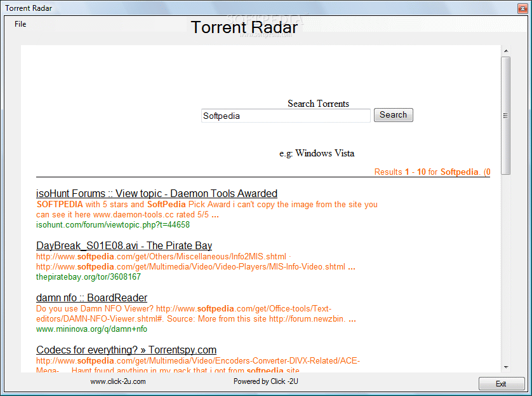
Task: Click the scrollbar down arrow
Action: click(506, 367)
